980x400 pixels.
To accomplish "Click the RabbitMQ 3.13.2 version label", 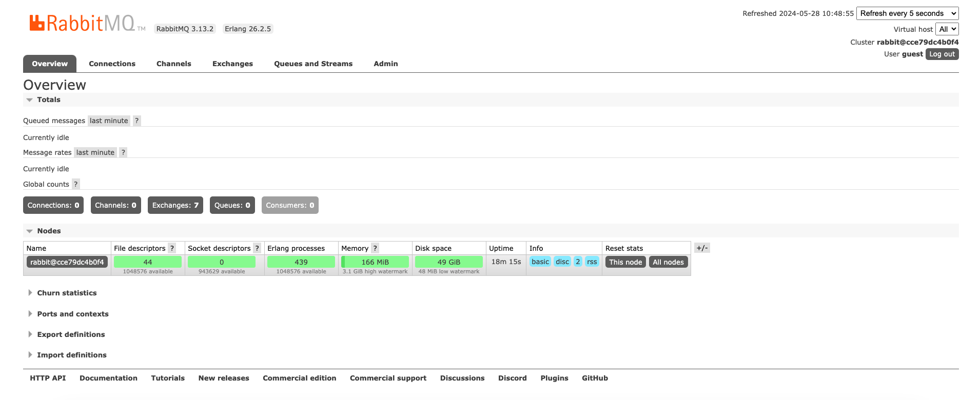I will pos(185,29).
